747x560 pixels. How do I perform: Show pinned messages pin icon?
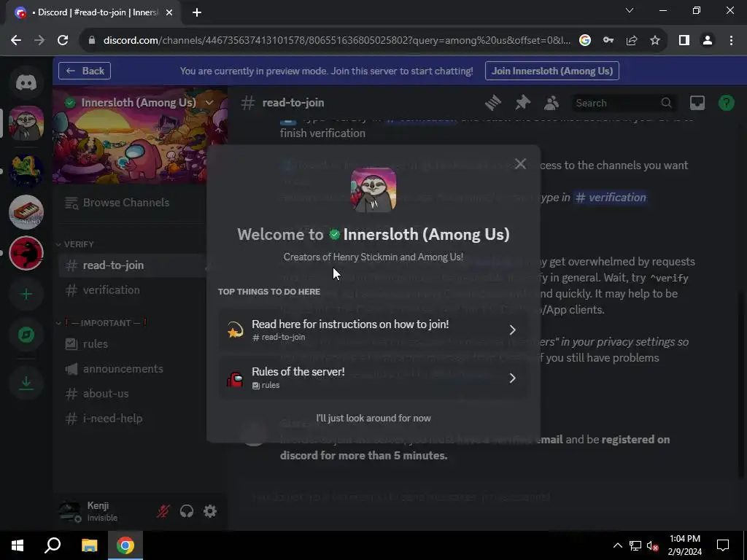point(522,103)
